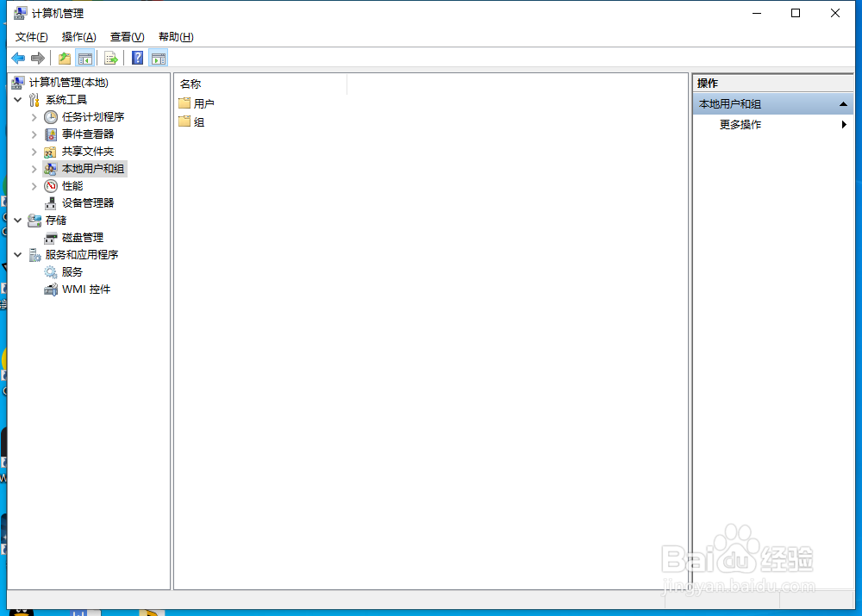This screenshot has width=862, height=616.
Task: Click the 磁盘管理 disk icon
Action: point(51,238)
